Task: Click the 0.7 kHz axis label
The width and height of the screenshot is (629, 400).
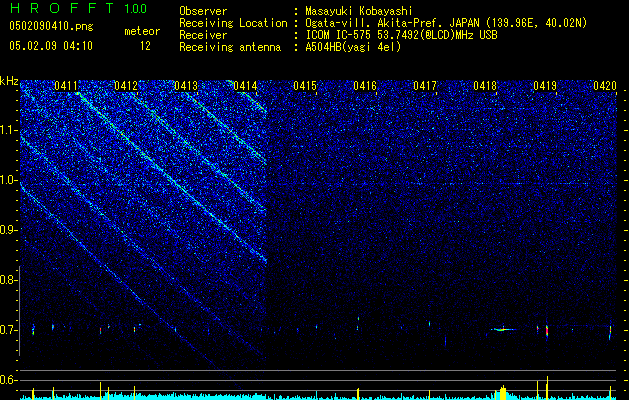Action: coord(8,330)
